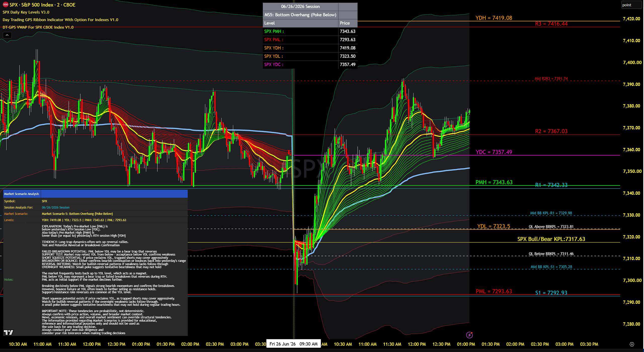644x352 pixels.
Task: Click the 7,420.00 price scale label
Action: 631,19
